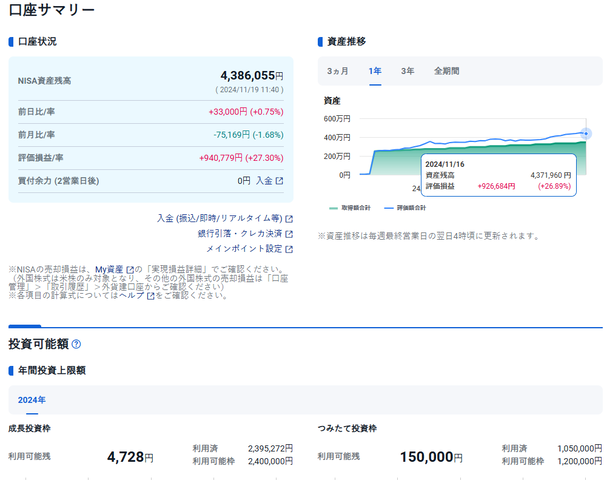604x480 pixels.
Task: Click the note about 資産推移 weekly update
Action: (x=428, y=236)
